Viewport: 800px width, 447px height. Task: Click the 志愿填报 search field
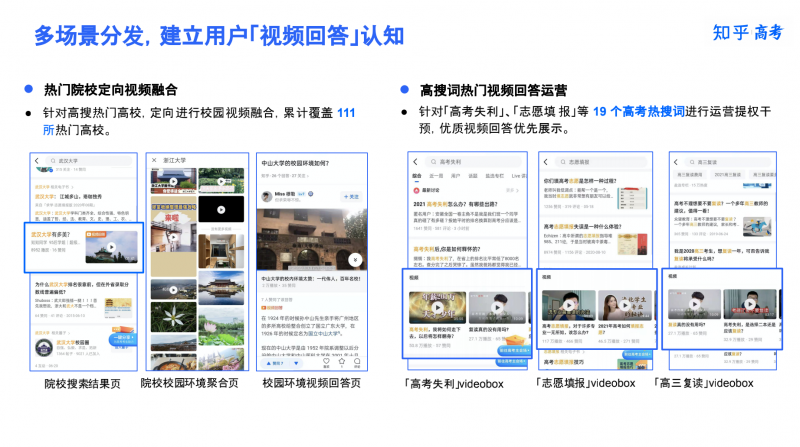coord(601,162)
